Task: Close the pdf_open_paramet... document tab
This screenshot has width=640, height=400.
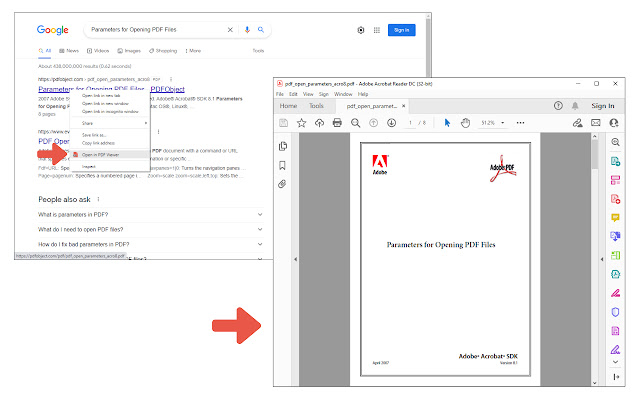Action: [404, 106]
